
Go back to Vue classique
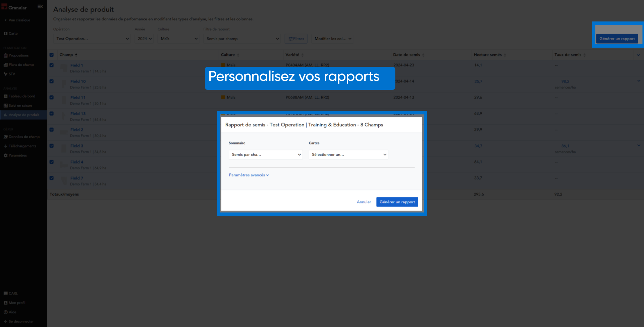[17, 20]
